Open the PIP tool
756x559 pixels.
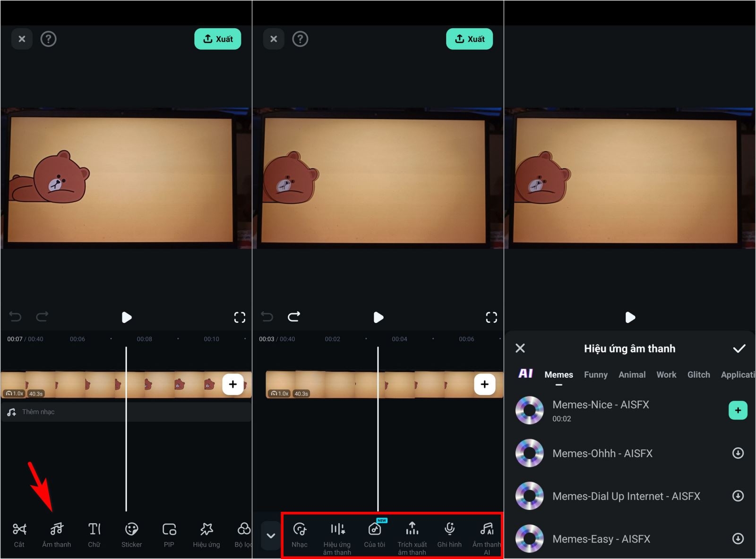click(169, 534)
